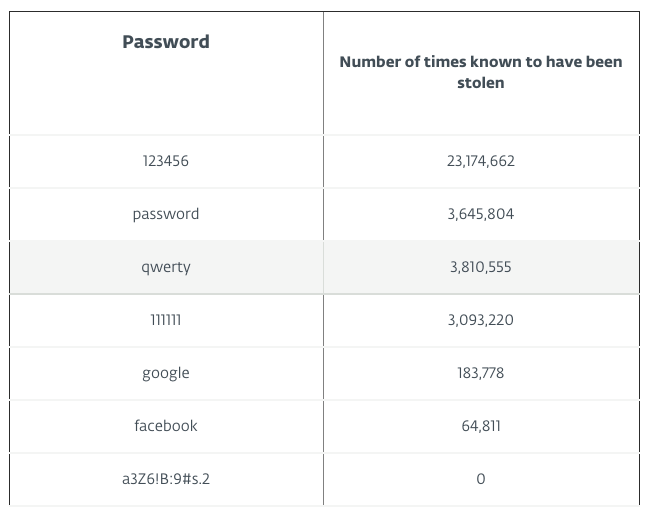The width and height of the screenshot is (649, 518).
Task: Click the word 'stolen' in the header
Action: [481, 83]
